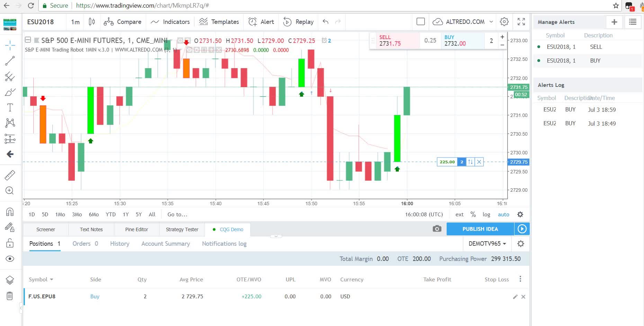The width and height of the screenshot is (644, 326).
Task: Select the Measure tool
Action: pos(10,175)
